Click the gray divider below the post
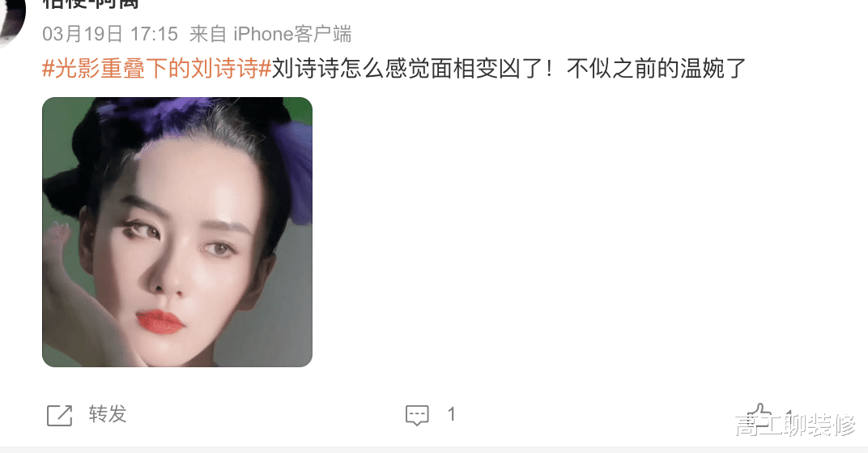The height and width of the screenshot is (453, 868). pos(434,450)
